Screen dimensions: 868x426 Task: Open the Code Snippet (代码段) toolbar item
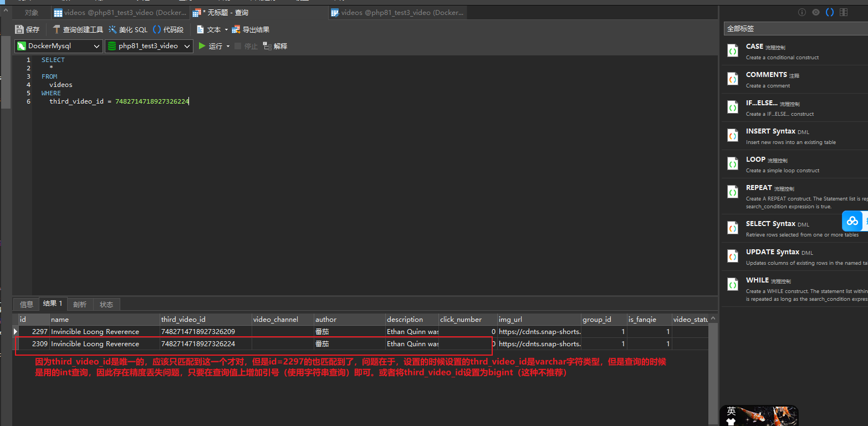(168, 29)
